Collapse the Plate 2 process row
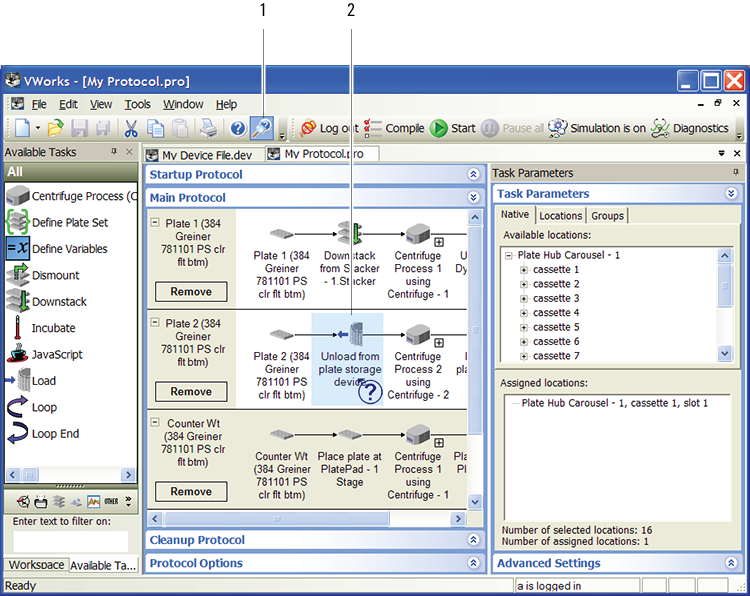This screenshot has width=750, height=596. click(154, 322)
